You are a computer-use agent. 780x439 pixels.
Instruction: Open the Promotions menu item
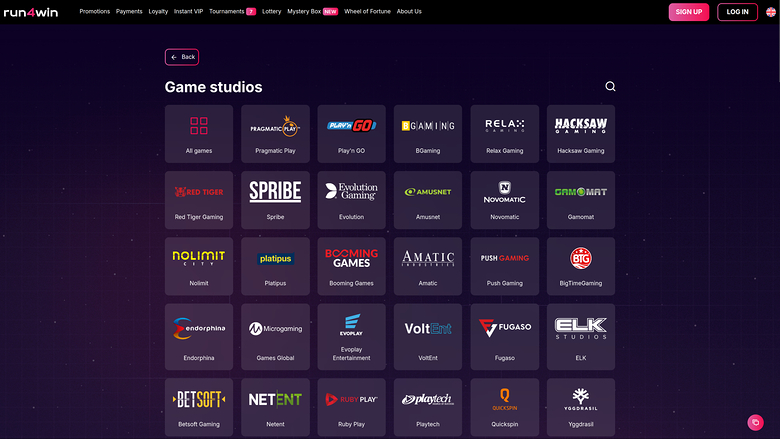point(95,11)
